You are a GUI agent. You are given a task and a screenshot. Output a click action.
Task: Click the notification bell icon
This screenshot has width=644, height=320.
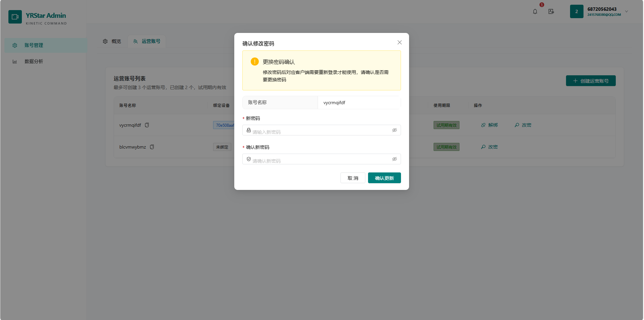(x=535, y=12)
